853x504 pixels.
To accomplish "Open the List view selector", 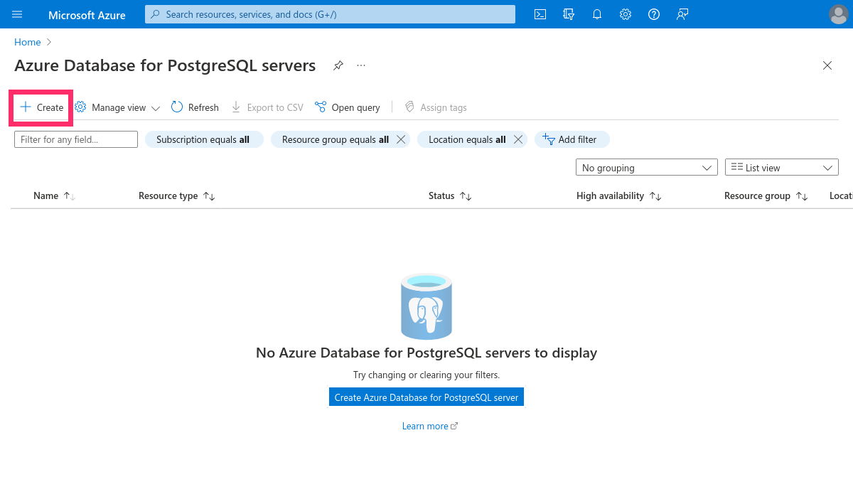I will coord(780,167).
